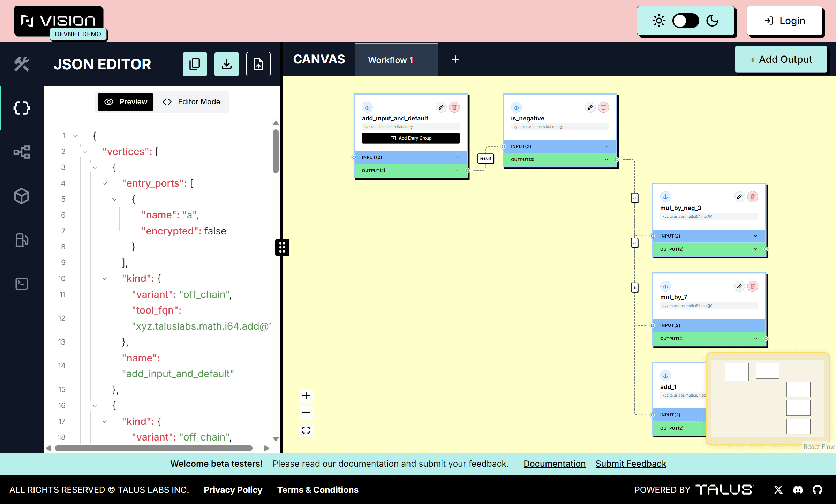Click the "add_input_and_default" value text

[x=178, y=374]
